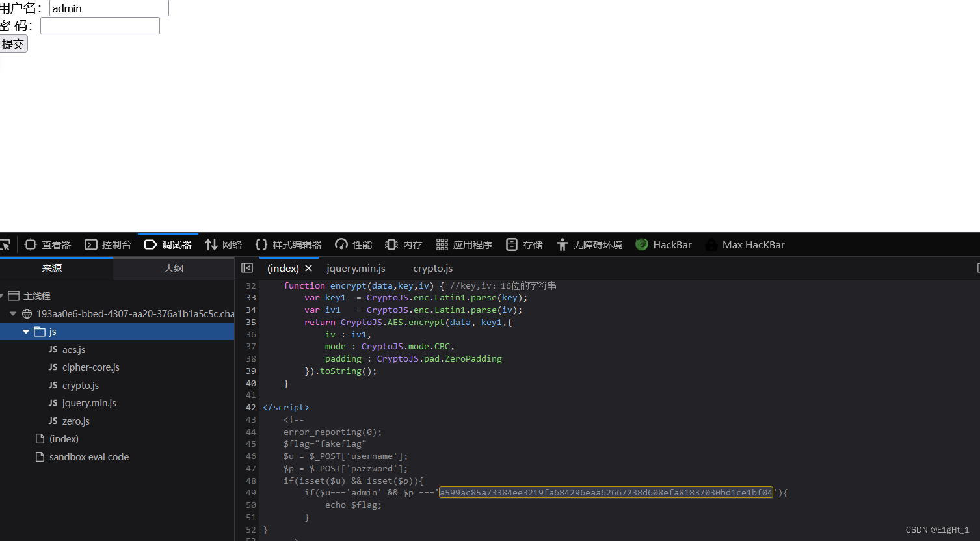
Task: Set breakpoint on line number 39
Action: point(251,371)
